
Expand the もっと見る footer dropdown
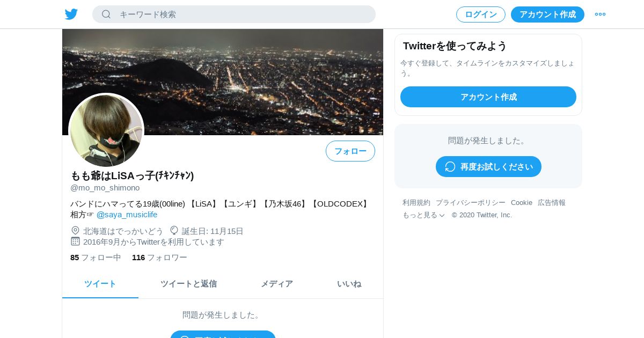(423, 215)
